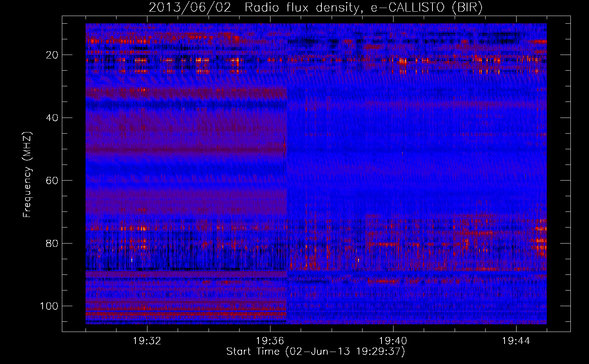Click the plot title "2013/06/02 Radio flux density, e-CALLISTO (BIR)"
This screenshot has height=364, width=589.
[316, 8]
